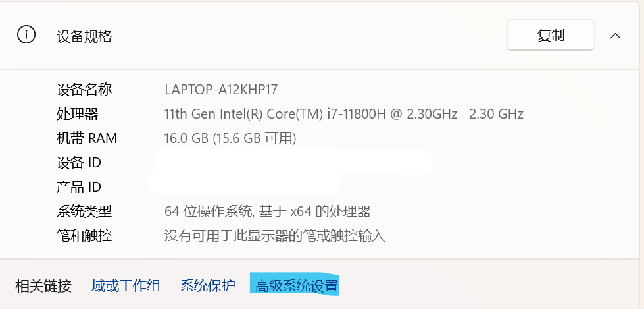Open the 高级系统设置 link
The width and height of the screenshot is (644, 309).
(x=297, y=285)
